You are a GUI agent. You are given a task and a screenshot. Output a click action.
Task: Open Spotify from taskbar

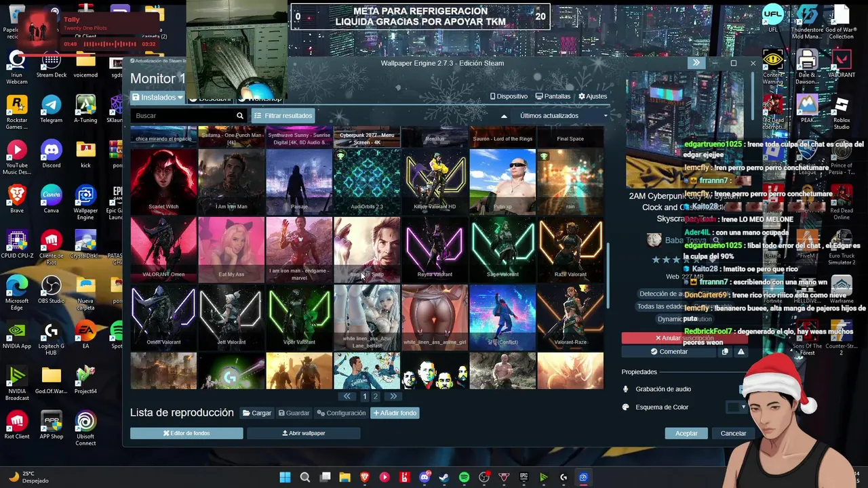pos(464,477)
